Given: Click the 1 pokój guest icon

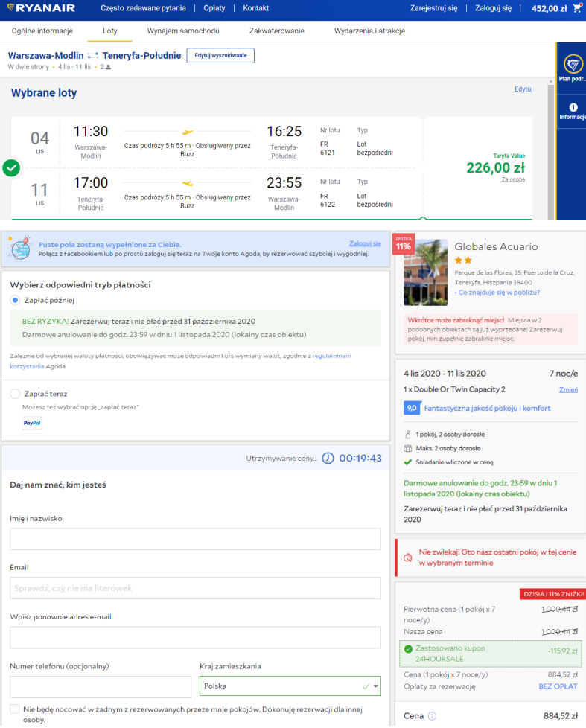Looking at the screenshot, I should point(408,435).
